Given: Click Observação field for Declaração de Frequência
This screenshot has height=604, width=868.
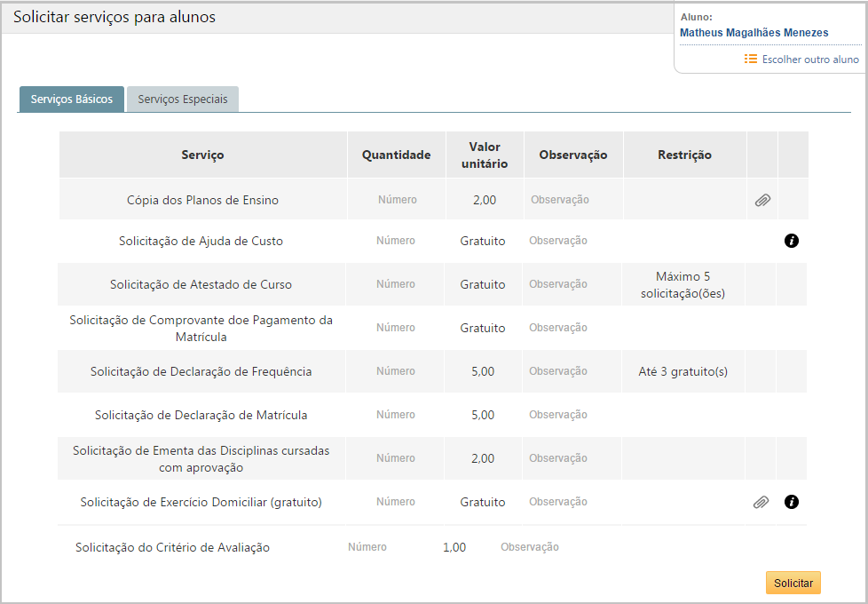Looking at the screenshot, I should point(558,370).
